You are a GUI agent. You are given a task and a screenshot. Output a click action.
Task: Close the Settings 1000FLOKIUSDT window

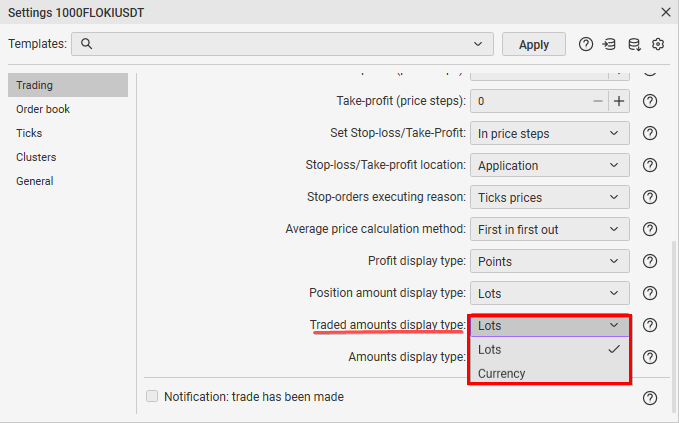pos(666,12)
